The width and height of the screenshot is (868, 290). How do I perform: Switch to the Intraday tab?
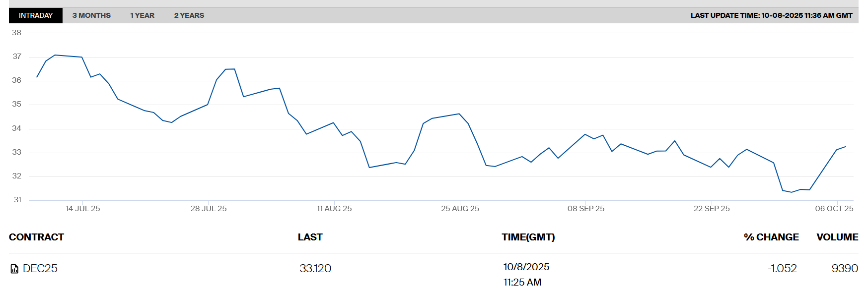[x=36, y=15]
